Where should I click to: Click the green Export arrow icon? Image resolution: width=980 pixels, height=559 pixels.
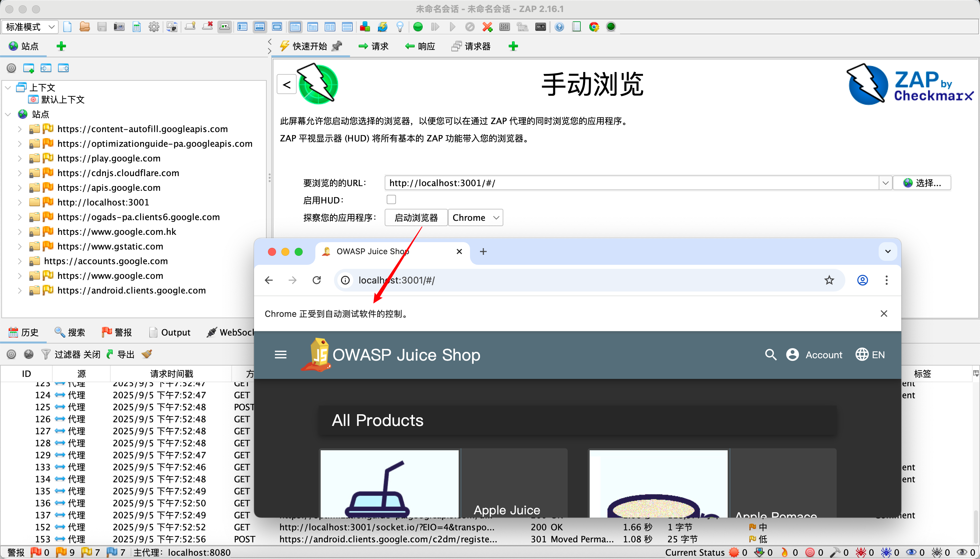pyautogui.click(x=110, y=354)
